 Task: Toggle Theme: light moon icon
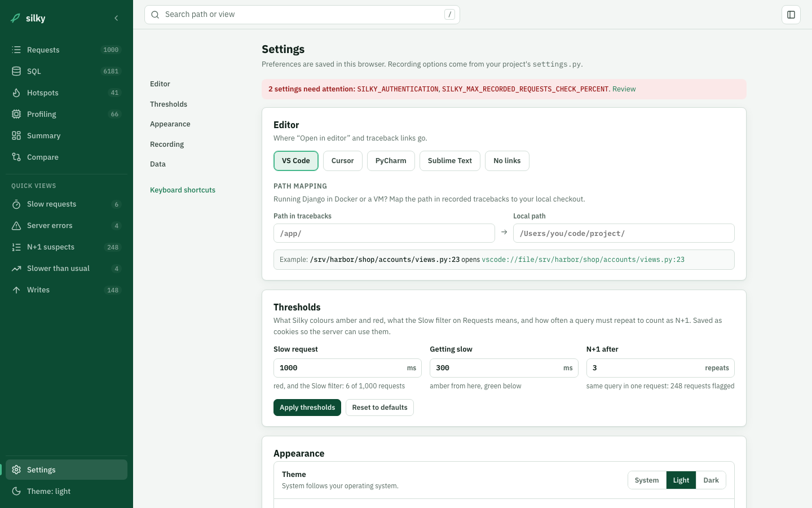pyautogui.click(x=16, y=491)
